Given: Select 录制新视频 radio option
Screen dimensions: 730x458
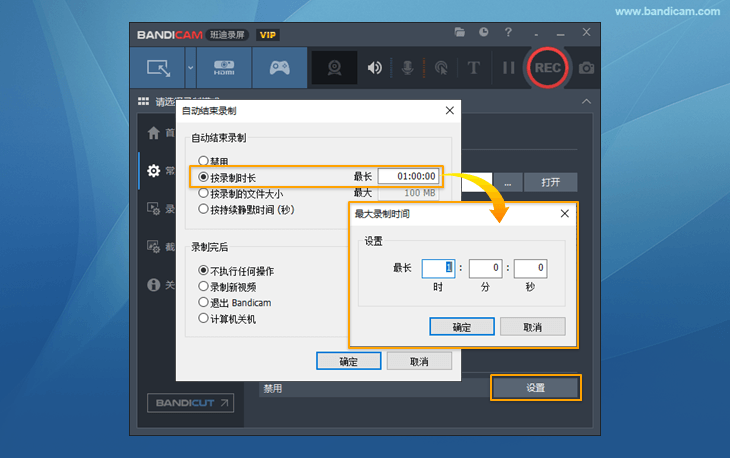Looking at the screenshot, I should click(x=227, y=287).
